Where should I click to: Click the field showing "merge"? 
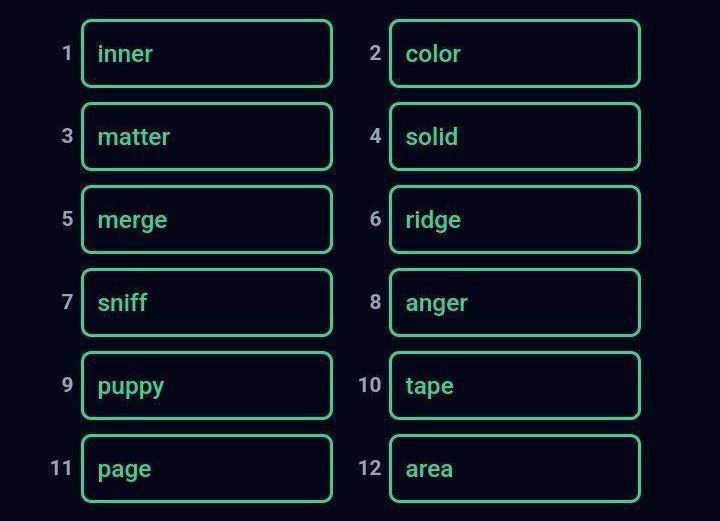coord(207,219)
